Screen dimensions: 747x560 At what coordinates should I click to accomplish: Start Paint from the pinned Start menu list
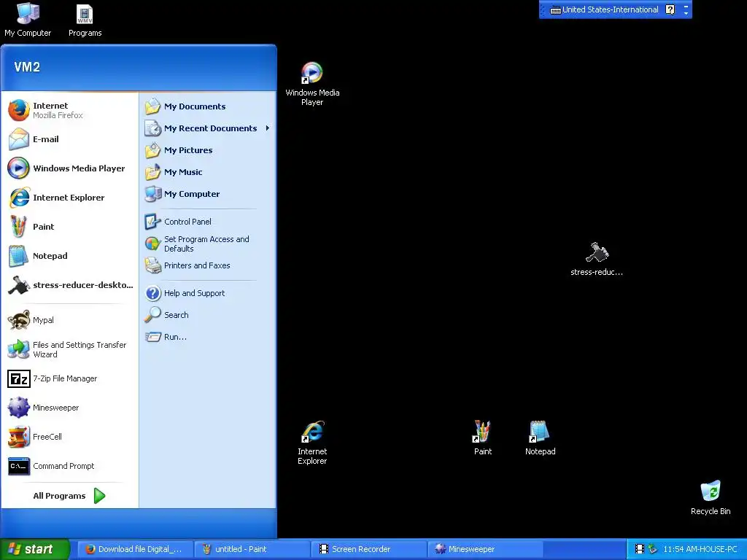(x=69, y=227)
